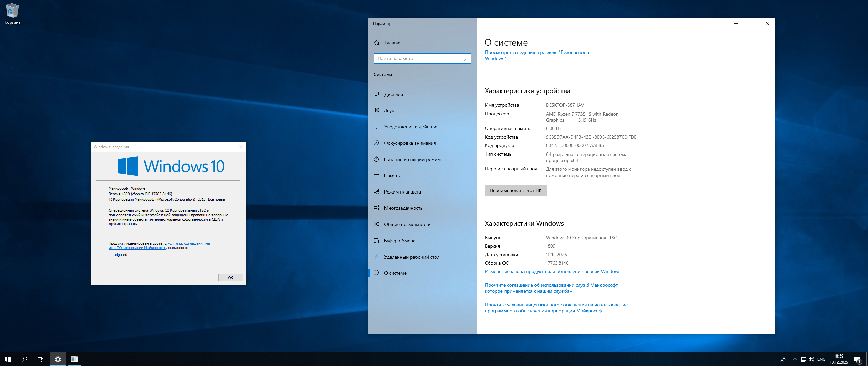Open the Display (Дисплей) settings icon
Screen dimensions: 868x366
[376, 94]
